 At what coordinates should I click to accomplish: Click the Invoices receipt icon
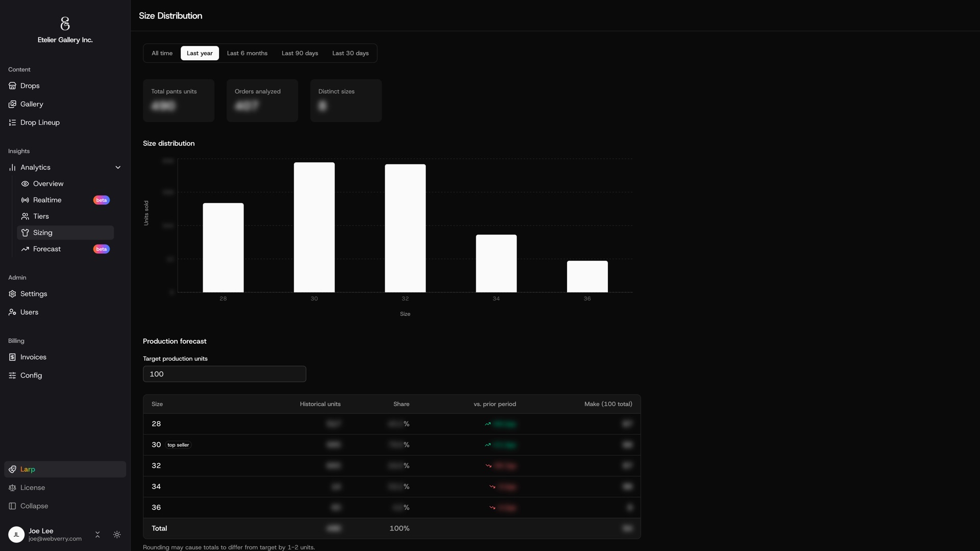click(12, 357)
